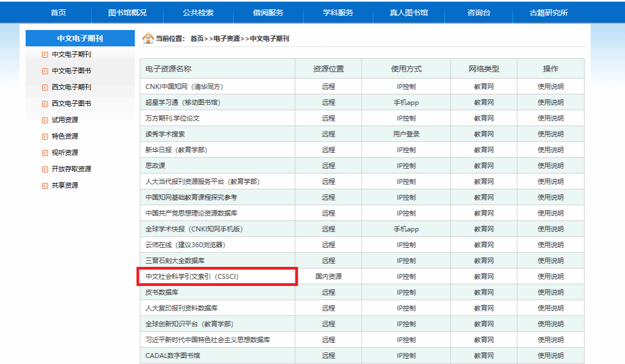Click the bullet icon next to 共享资源

45,186
